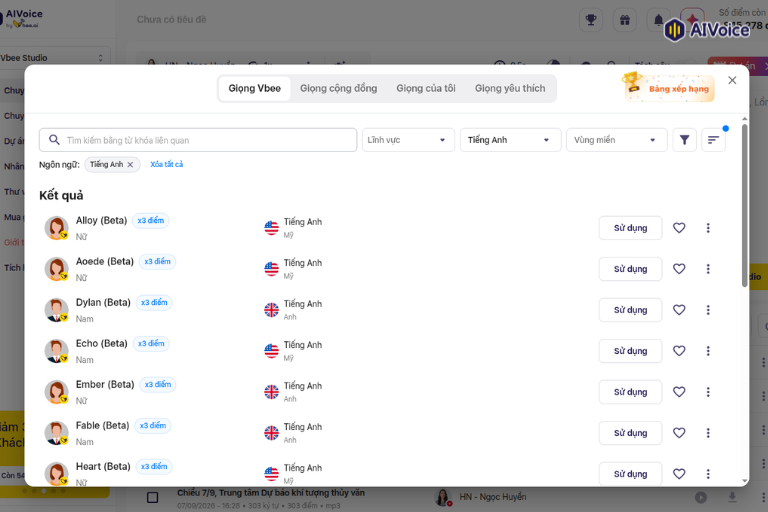Favorite the Aoede (Beta) voice
This screenshot has height=512, width=768.
point(679,269)
